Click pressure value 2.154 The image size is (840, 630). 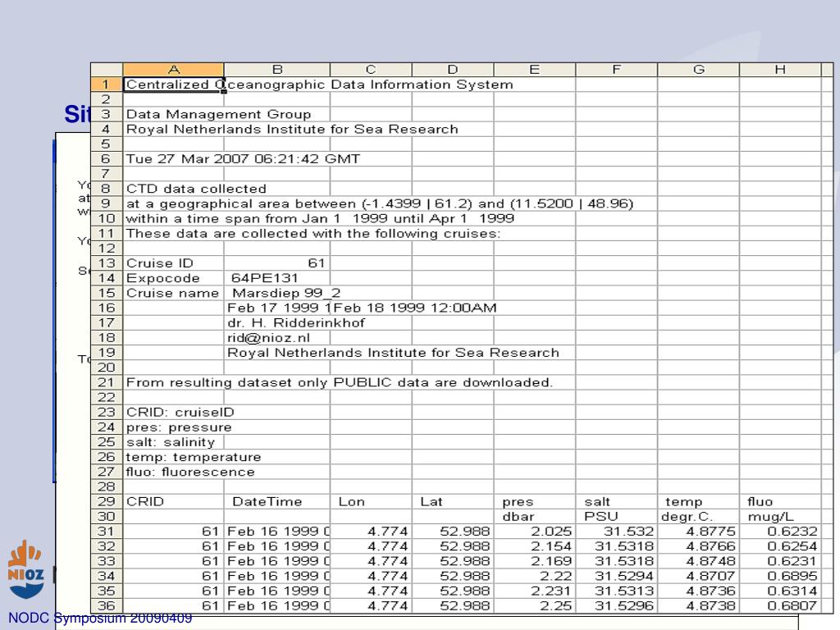pos(551,546)
